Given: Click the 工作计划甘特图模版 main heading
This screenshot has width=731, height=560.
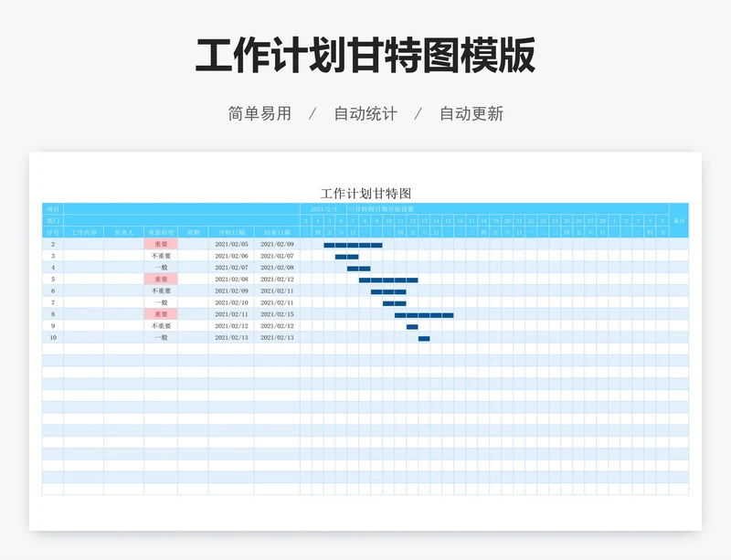Looking at the screenshot, I should [365, 56].
